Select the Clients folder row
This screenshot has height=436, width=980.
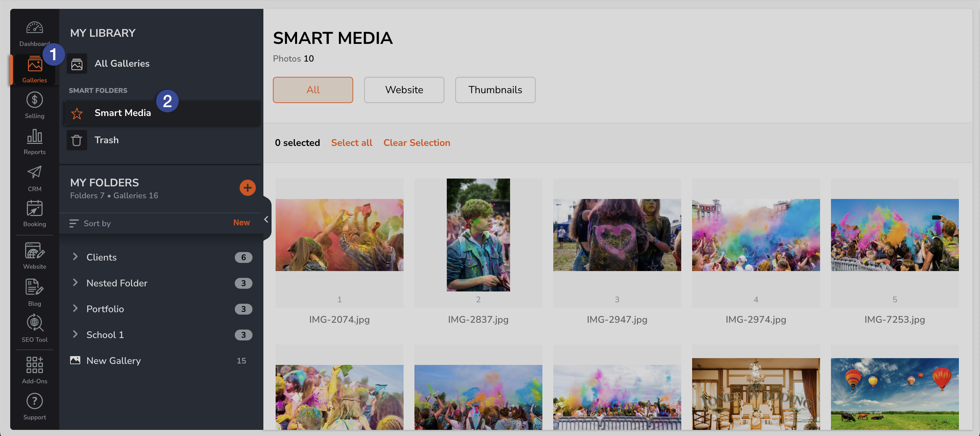pos(161,257)
